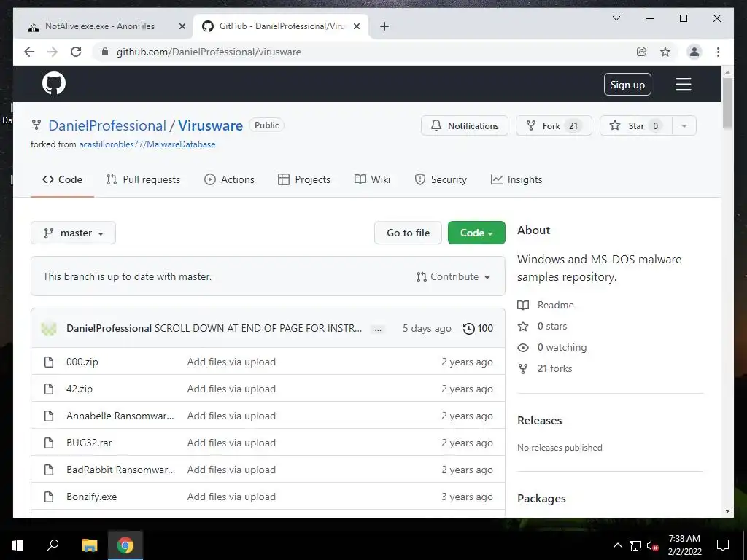Open the Actions tab

coord(230,179)
